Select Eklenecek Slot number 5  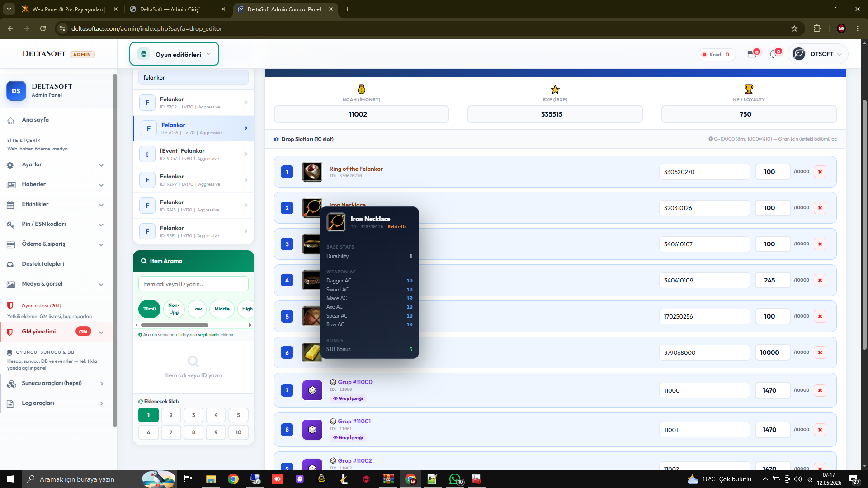click(238, 415)
